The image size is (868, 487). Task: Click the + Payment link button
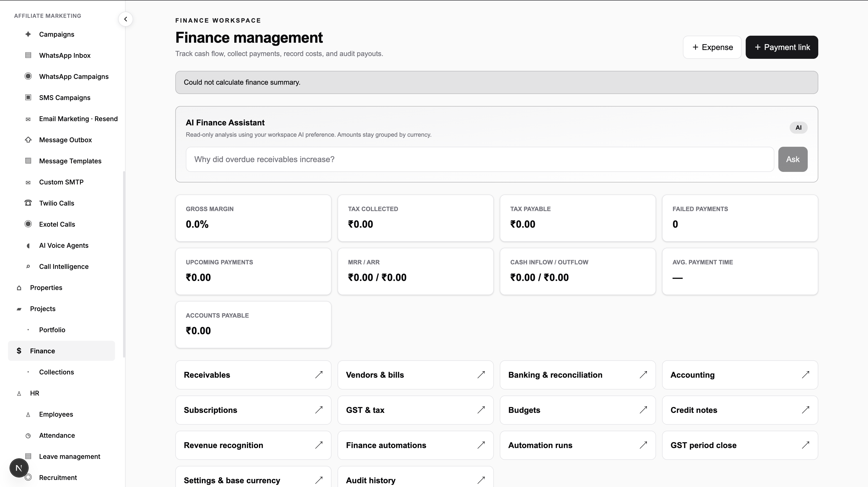click(782, 47)
